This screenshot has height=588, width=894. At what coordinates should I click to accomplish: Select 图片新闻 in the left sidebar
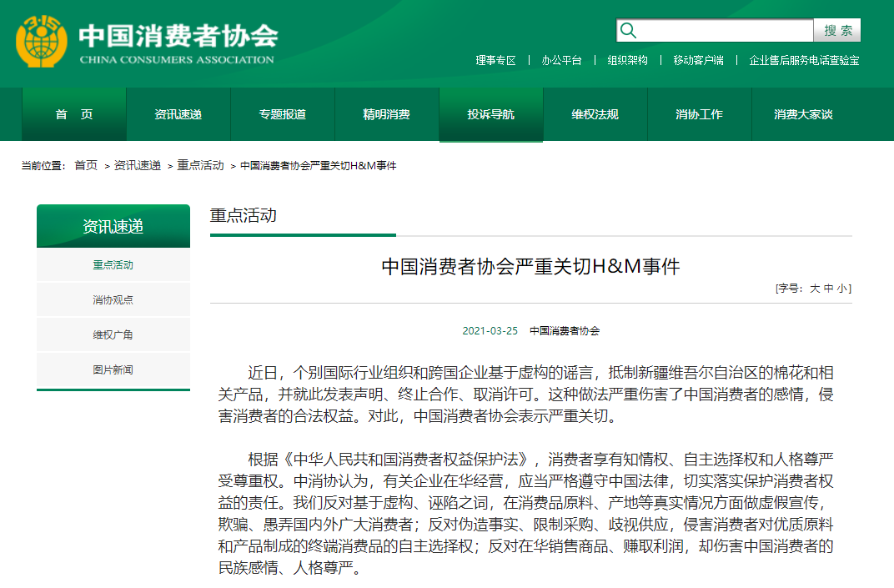click(x=113, y=370)
